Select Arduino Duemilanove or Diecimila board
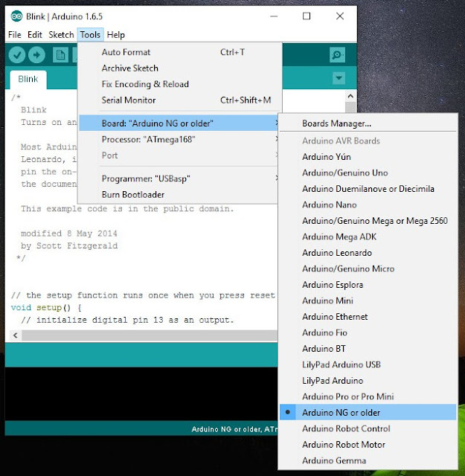This screenshot has height=476, width=465. tap(368, 189)
